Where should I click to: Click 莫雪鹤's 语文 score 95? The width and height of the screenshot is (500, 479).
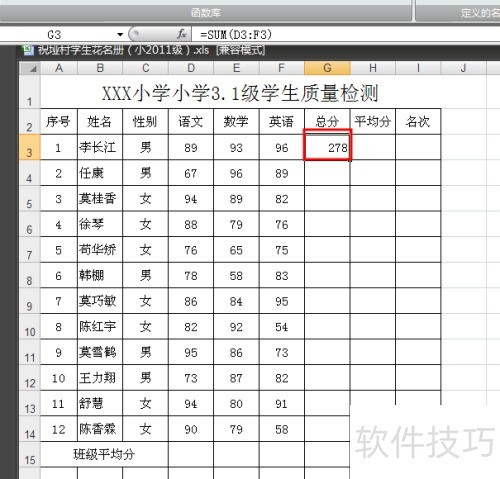pos(191,352)
